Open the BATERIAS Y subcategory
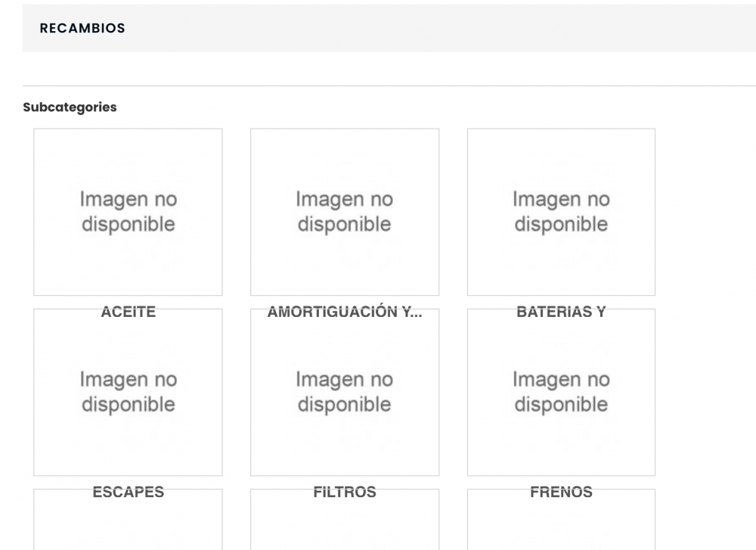 pyautogui.click(x=561, y=312)
